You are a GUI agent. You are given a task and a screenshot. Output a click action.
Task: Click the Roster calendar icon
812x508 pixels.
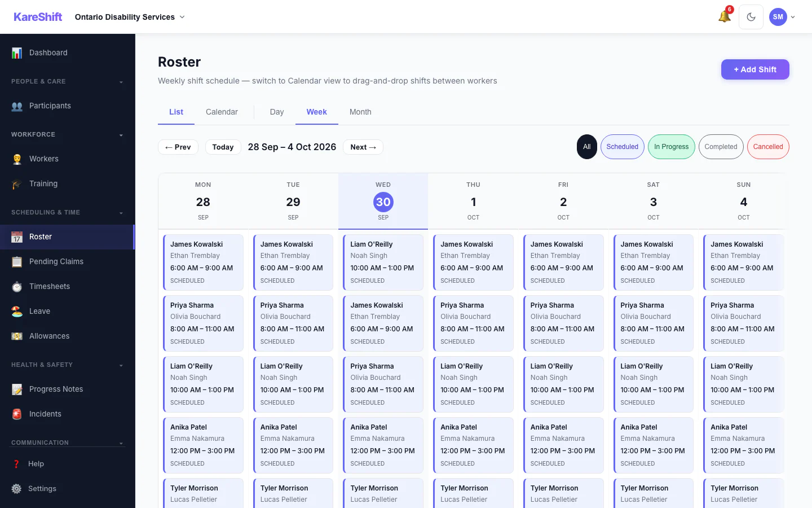17,237
